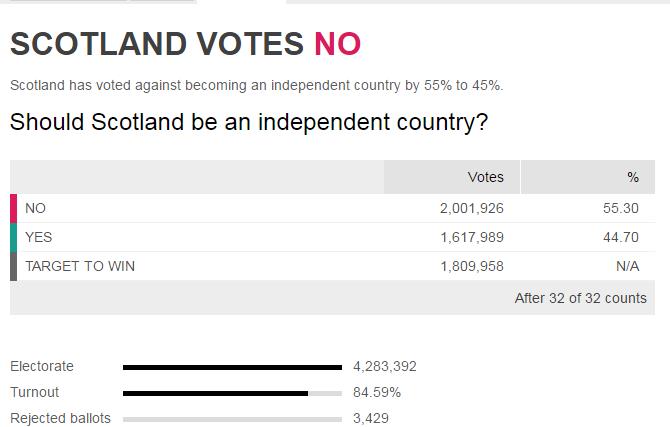The height and width of the screenshot is (427, 670).
Task: Click the YES vote count 1,617,989
Action: (x=471, y=237)
